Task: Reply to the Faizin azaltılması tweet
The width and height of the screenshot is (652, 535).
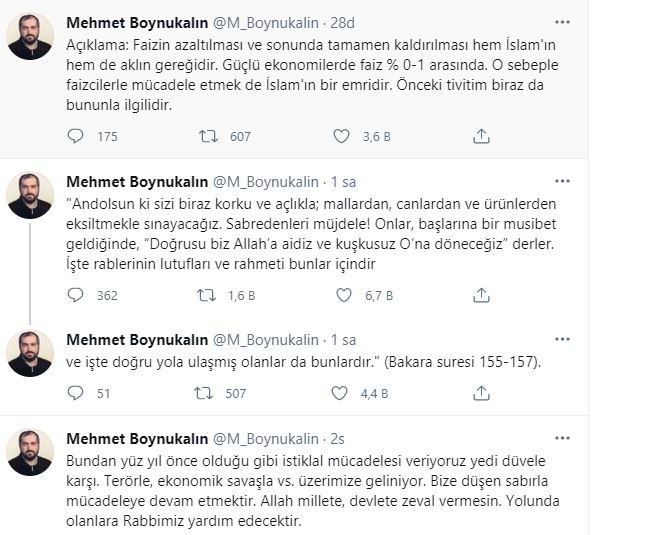Action: point(77,137)
